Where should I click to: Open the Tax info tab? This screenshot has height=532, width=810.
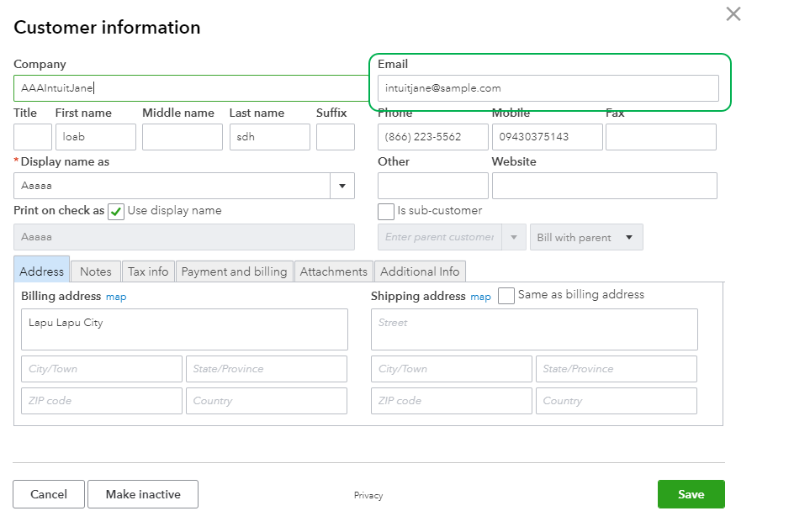tap(148, 271)
